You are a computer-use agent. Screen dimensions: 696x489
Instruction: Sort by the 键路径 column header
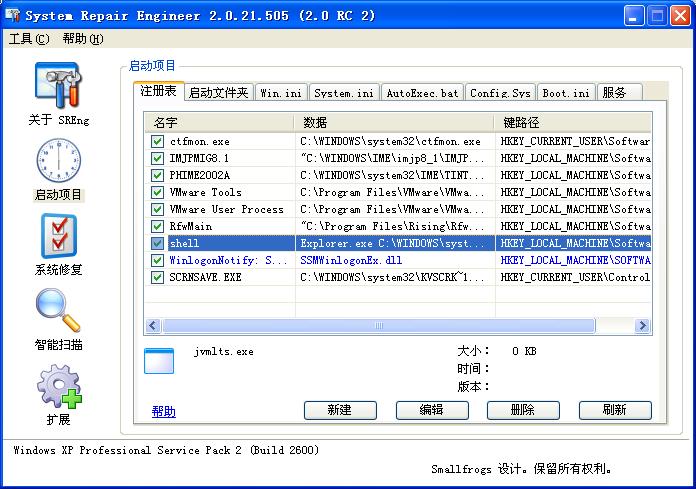click(573, 122)
